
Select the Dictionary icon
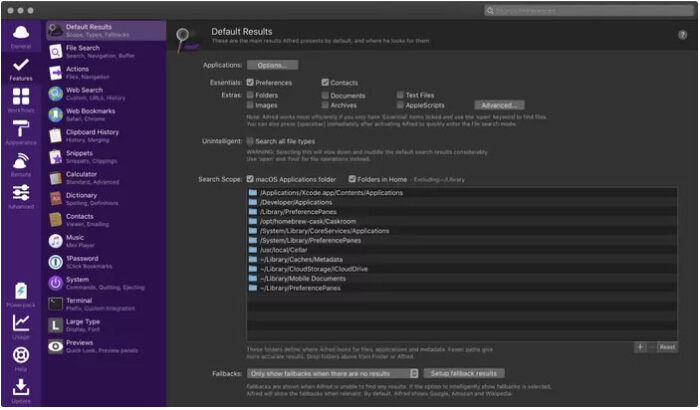pyautogui.click(x=55, y=199)
